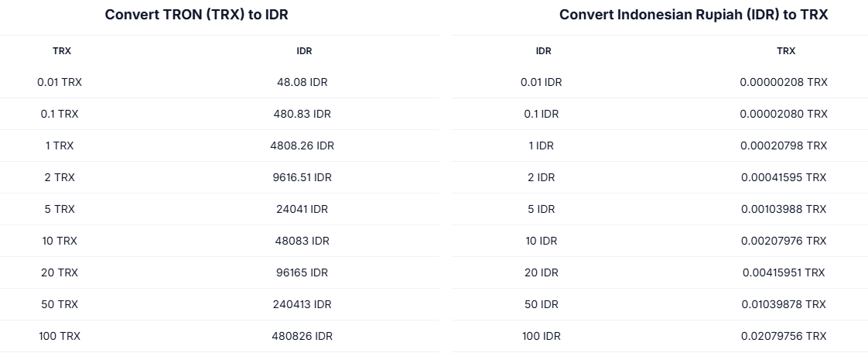Click the 50 TRX row label
This screenshot has width=868, height=353.
60,304
